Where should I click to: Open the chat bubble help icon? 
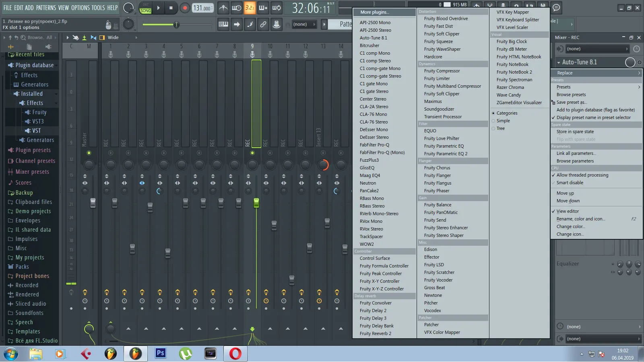click(556, 7)
